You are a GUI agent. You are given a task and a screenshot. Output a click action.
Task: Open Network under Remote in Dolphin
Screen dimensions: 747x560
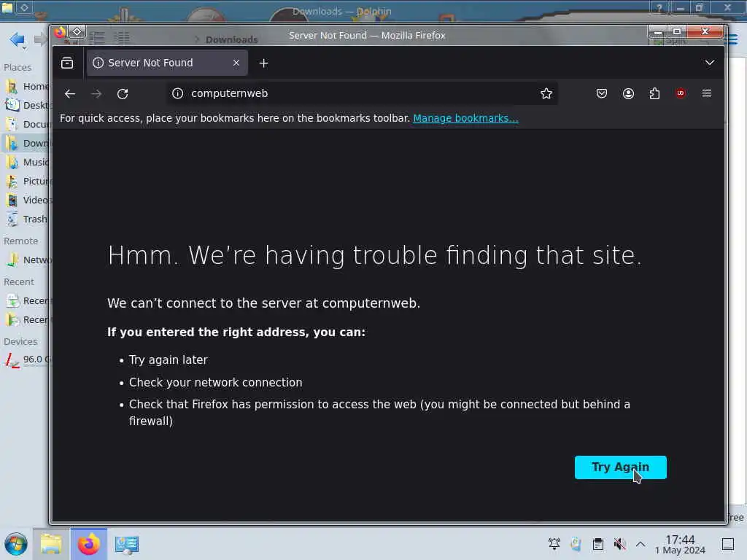[x=27, y=260]
